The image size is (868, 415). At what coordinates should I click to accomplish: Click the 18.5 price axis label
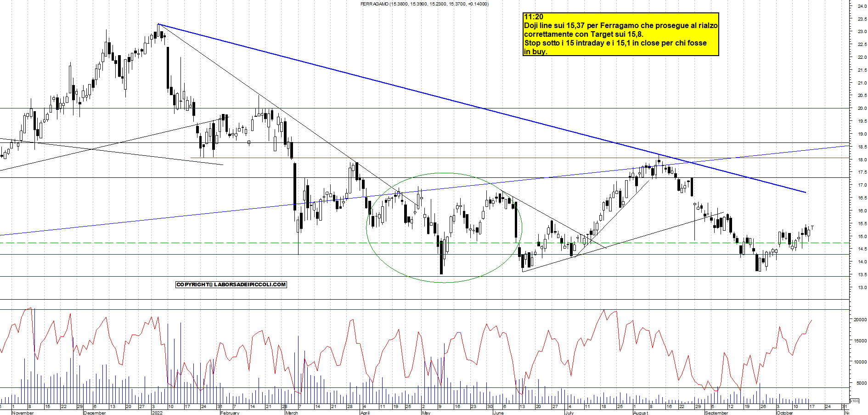click(x=862, y=147)
